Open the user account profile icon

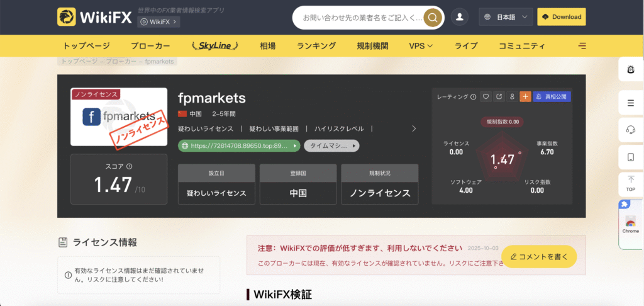[460, 17]
